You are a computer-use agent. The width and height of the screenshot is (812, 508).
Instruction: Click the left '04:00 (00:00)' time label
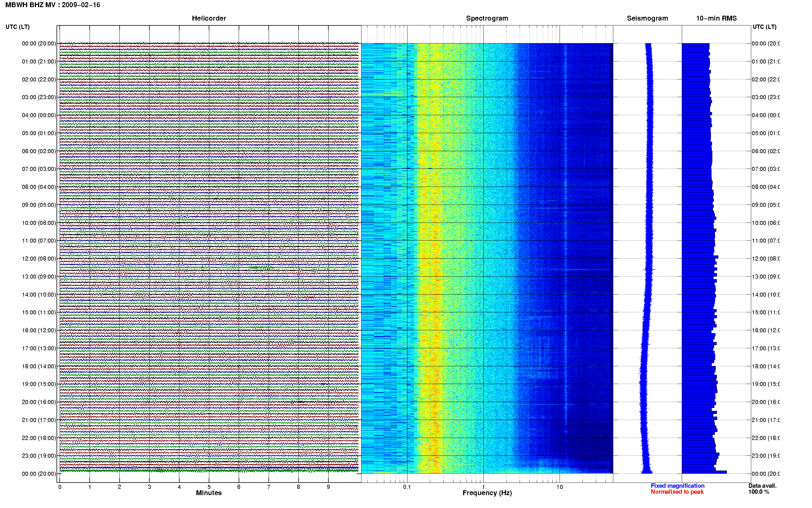click(x=39, y=115)
